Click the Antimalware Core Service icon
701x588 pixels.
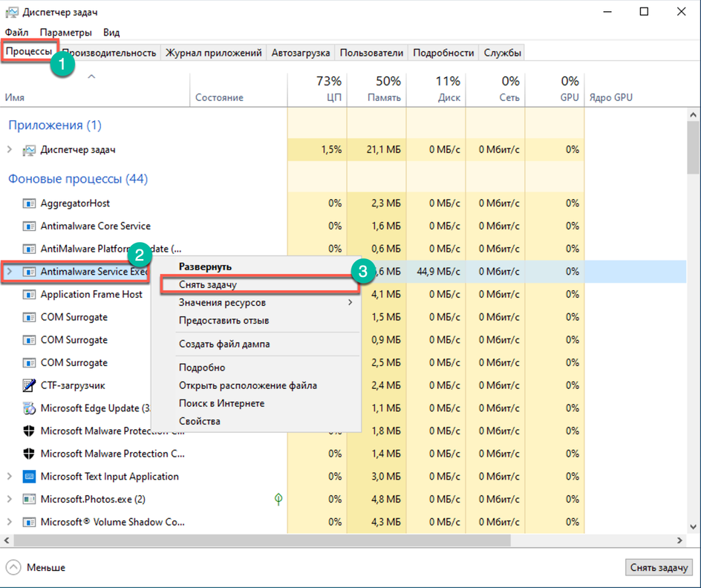tap(29, 226)
